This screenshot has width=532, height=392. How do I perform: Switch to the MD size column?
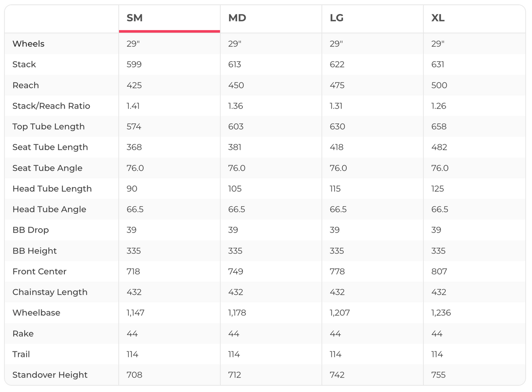point(237,18)
